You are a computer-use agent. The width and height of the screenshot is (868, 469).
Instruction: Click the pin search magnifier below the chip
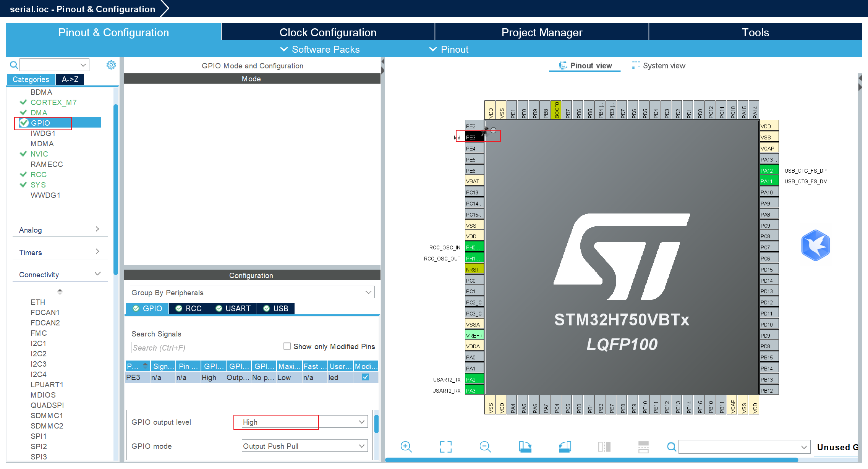(x=671, y=447)
